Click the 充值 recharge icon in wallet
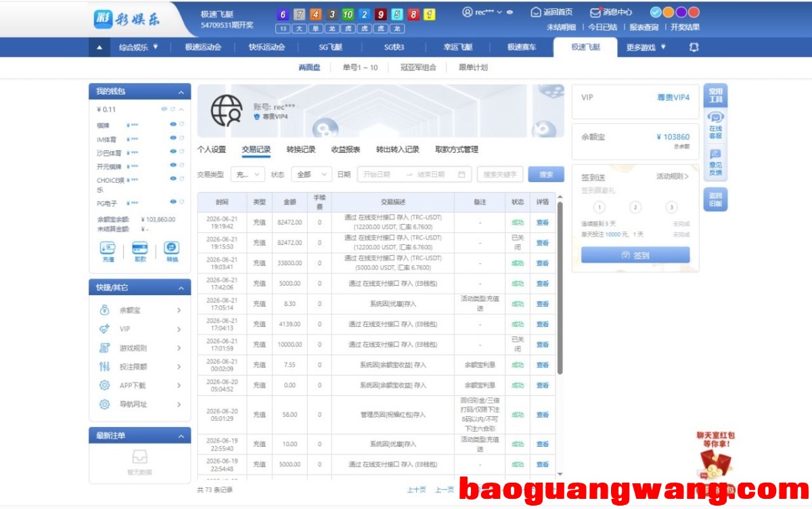 pos(108,248)
